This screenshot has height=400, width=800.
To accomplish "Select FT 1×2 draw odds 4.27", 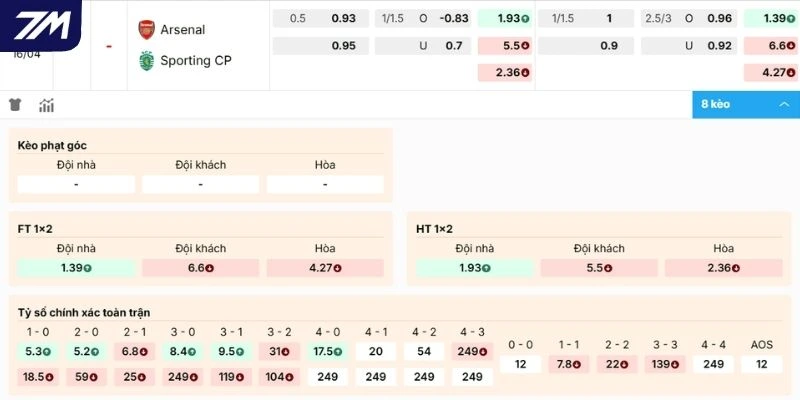I will point(325,268).
